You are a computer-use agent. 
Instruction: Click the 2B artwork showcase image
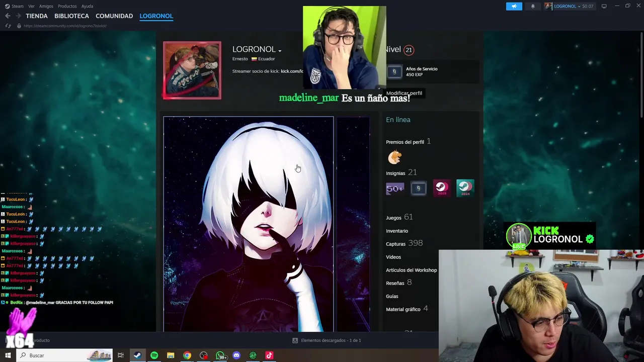248,224
